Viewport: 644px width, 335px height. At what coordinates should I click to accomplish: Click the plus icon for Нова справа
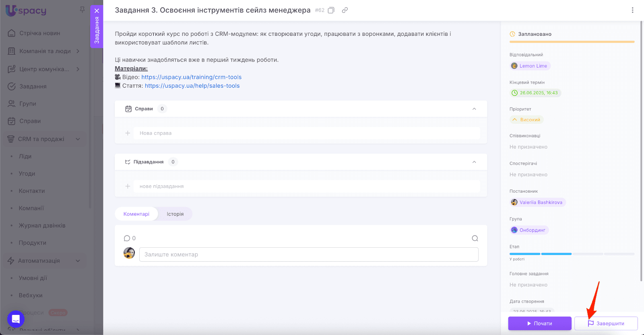click(x=128, y=133)
